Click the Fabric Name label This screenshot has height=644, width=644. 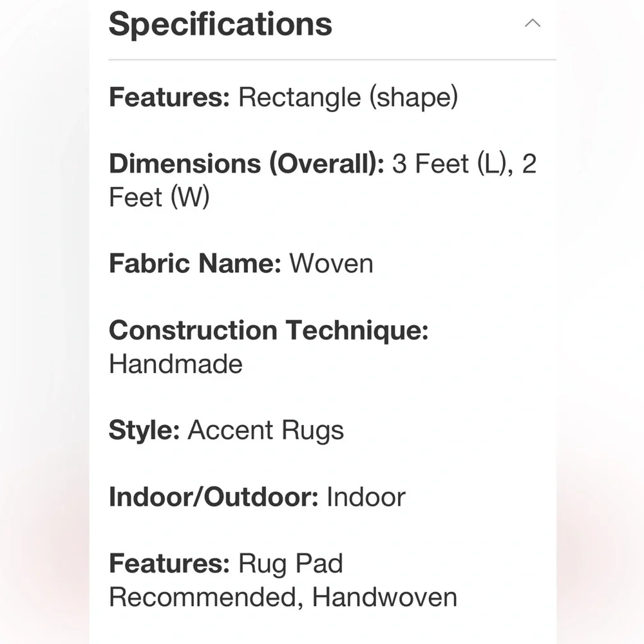coord(195,263)
